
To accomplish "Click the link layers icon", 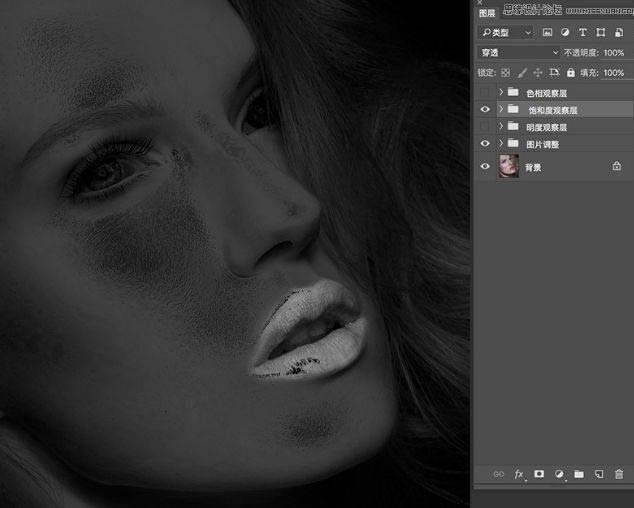I will [499, 474].
